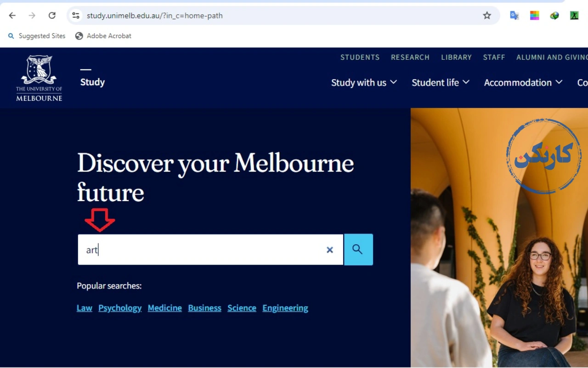The image size is (588, 368).
Task: Click the browser forward arrow
Action: [x=32, y=16]
